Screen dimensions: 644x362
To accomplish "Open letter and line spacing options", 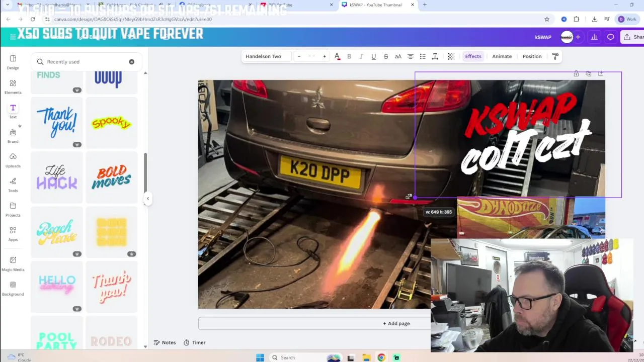I will [435, 56].
